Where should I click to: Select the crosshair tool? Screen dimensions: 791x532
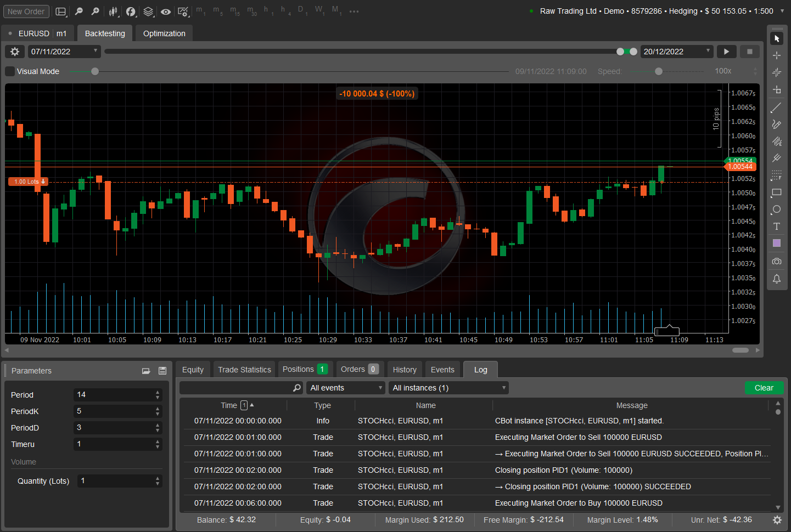coord(777,55)
